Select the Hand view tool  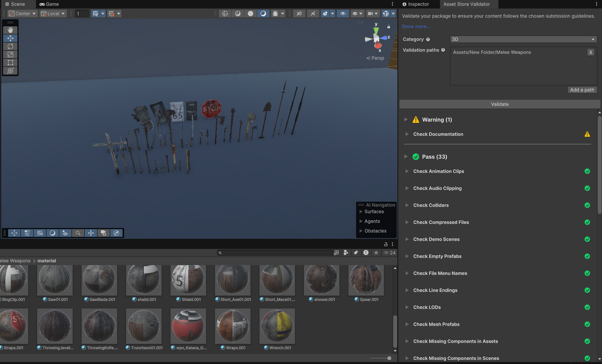pyautogui.click(x=10, y=30)
